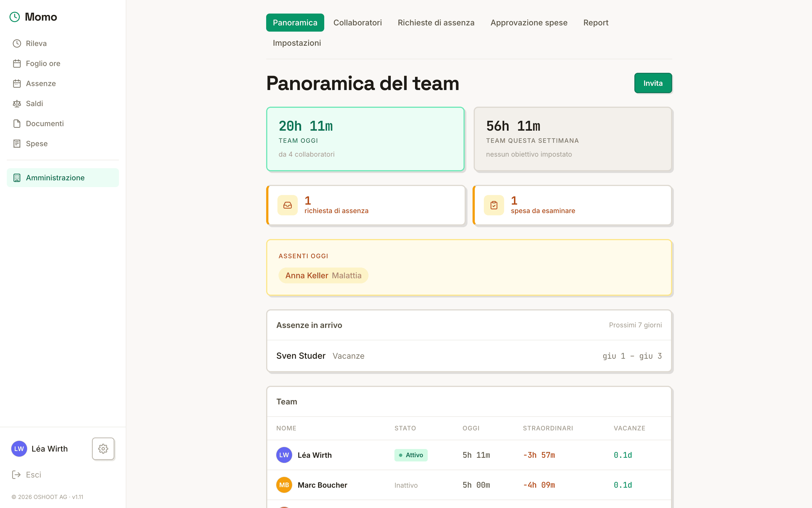Click the Léa Wirth profile name in sidebar

click(49, 448)
